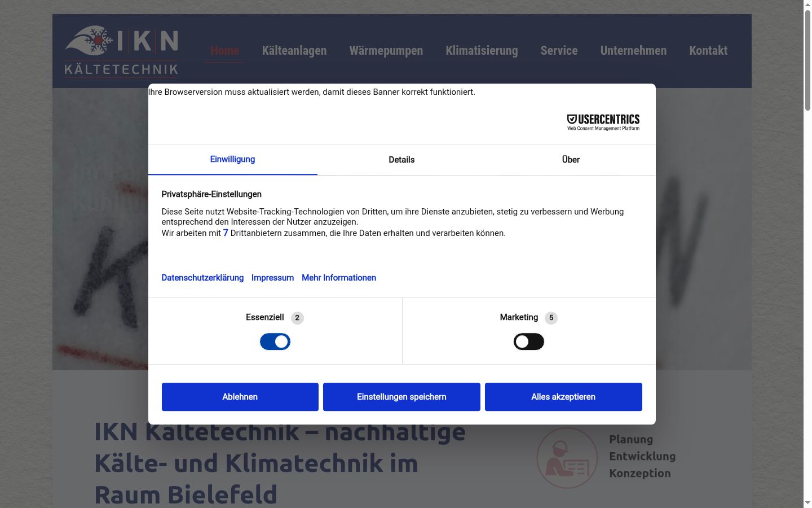Toggle the Essenziell switch
812x508 pixels.
tap(275, 341)
